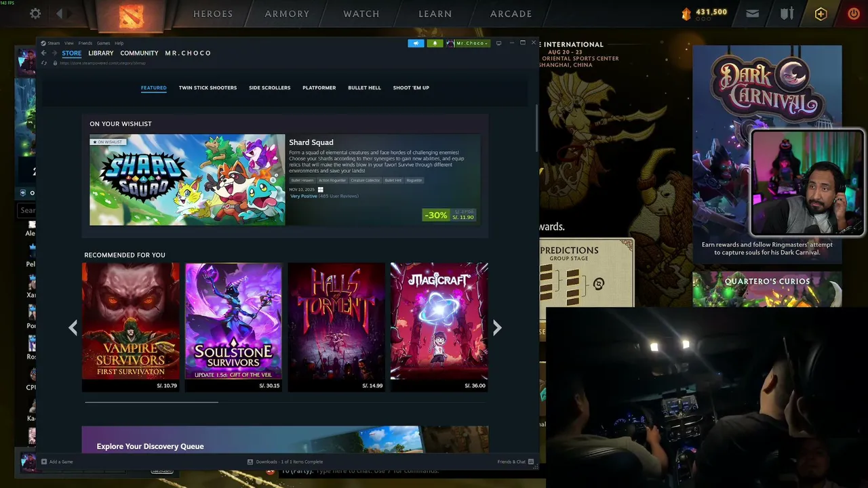Open ARCADE in Dota 2 menu
The image size is (868, 488).
point(511,14)
